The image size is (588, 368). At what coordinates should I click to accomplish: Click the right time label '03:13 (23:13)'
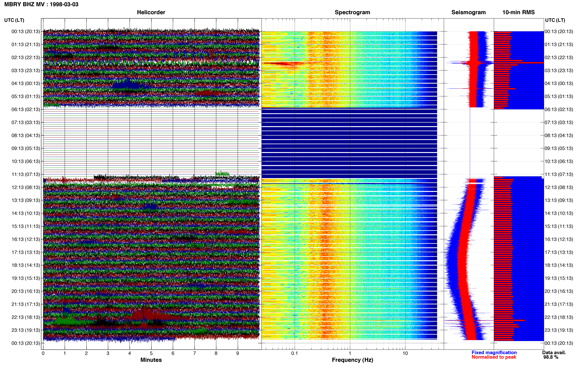point(559,70)
